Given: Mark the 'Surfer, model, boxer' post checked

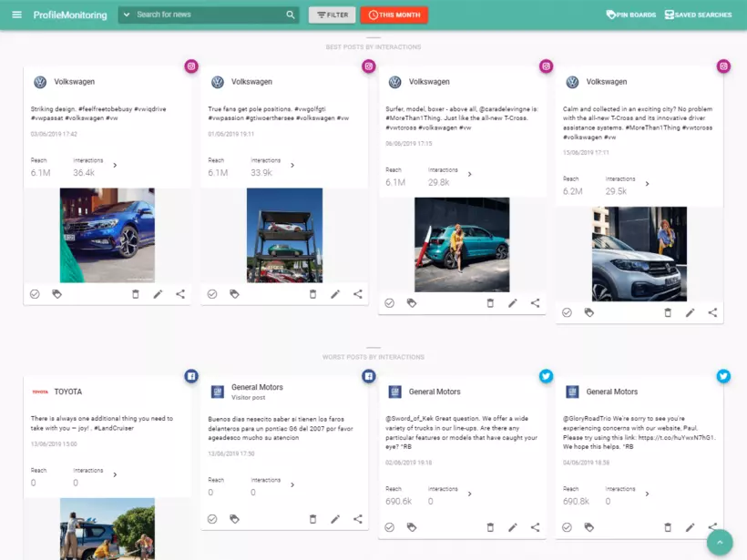Looking at the screenshot, I should [x=390, y=303].
